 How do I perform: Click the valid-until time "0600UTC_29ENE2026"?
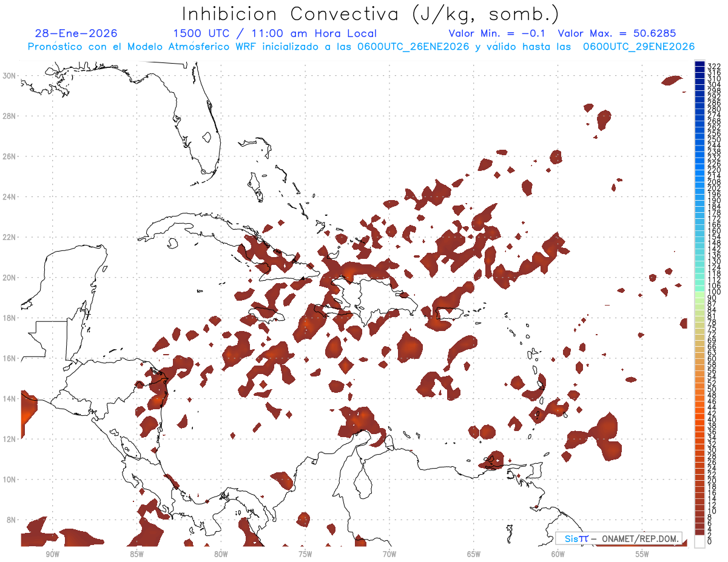tap(639, 47)
